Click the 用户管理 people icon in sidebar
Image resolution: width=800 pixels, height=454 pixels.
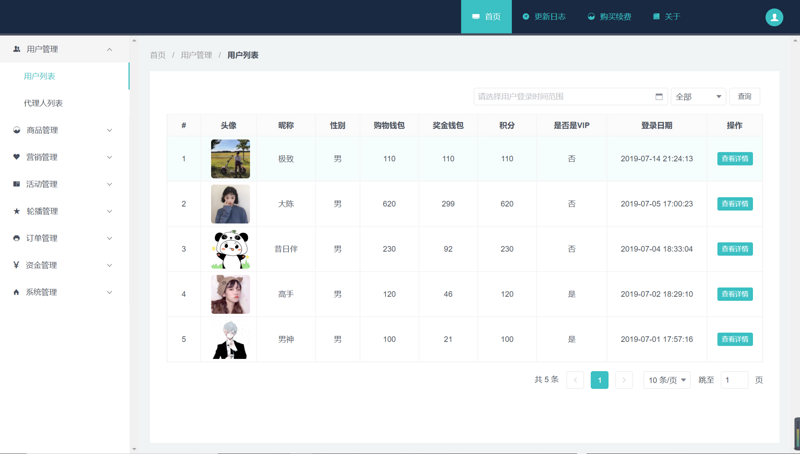pos(16,49)
